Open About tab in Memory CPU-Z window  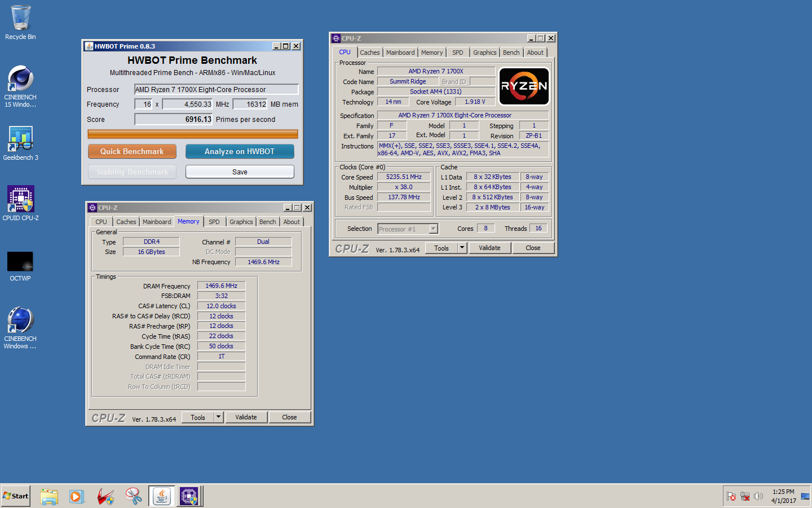click(292, 222)
